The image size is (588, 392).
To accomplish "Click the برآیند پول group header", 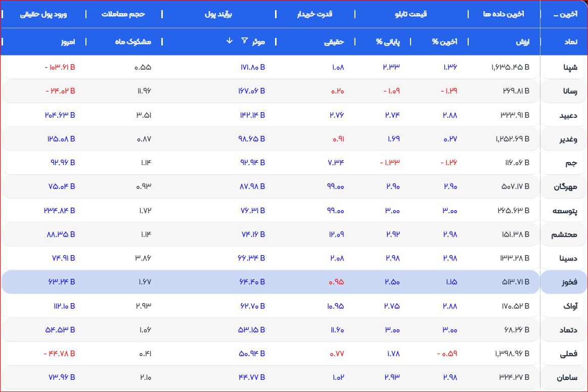I will click(218, 14).
